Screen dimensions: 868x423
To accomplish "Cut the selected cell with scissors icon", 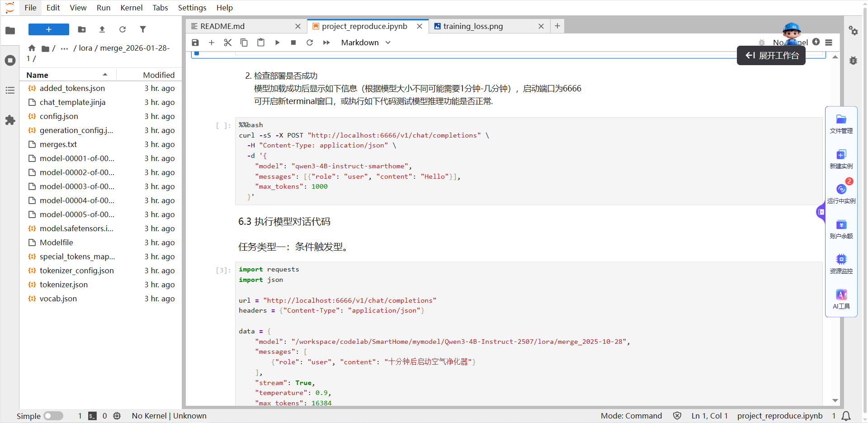I will tap(227, 43).
